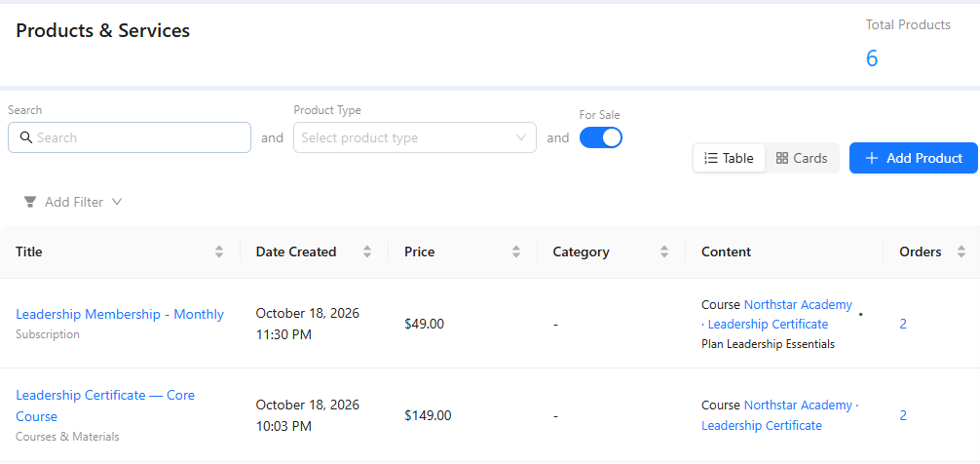This screenshot has height=464, width=980.
Task: Open Northstar Academy link in Membership row
Action: click(x=776, y=315)
